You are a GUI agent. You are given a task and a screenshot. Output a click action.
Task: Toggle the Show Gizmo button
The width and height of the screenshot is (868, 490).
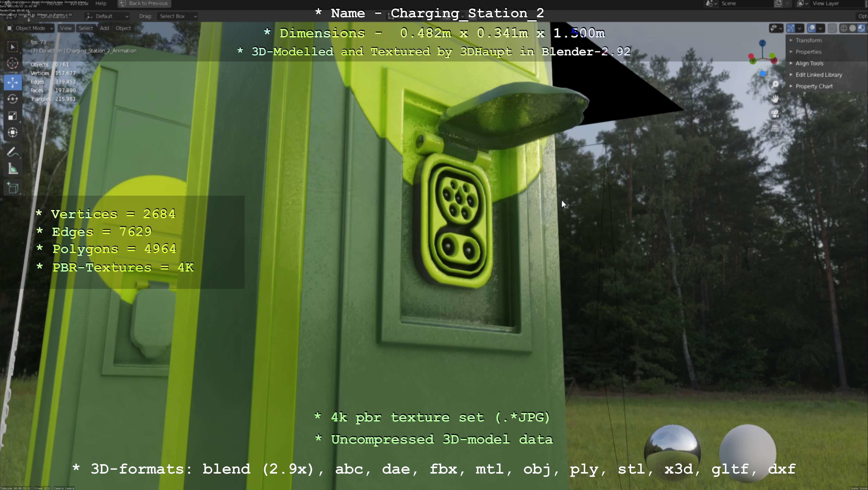[x=791, y=28]
